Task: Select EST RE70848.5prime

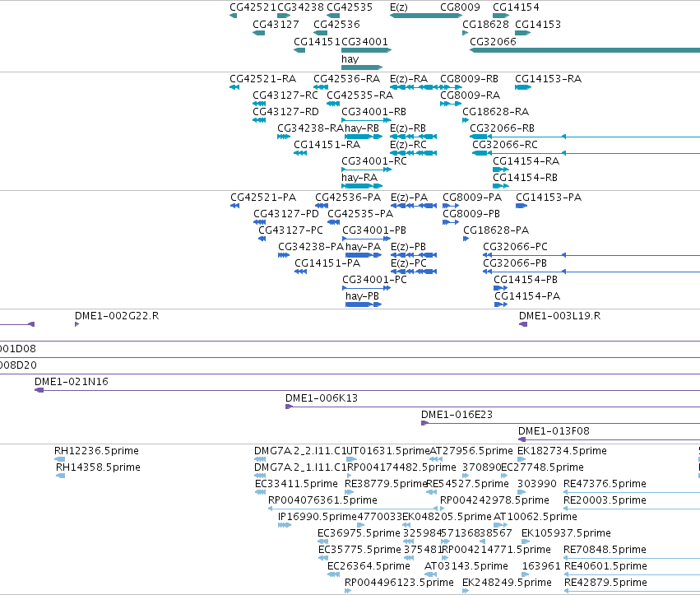Action: (605, 550)
